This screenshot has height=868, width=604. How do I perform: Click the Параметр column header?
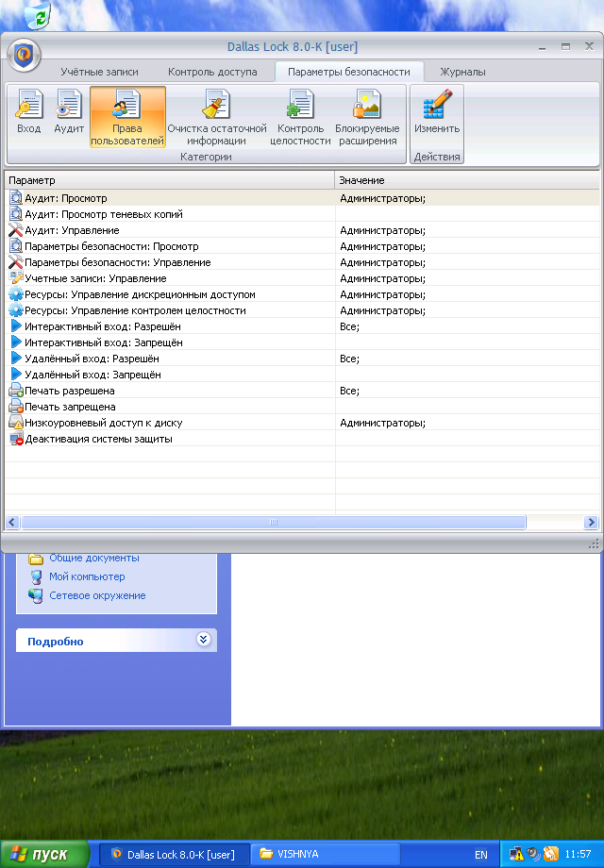(170, 180)
